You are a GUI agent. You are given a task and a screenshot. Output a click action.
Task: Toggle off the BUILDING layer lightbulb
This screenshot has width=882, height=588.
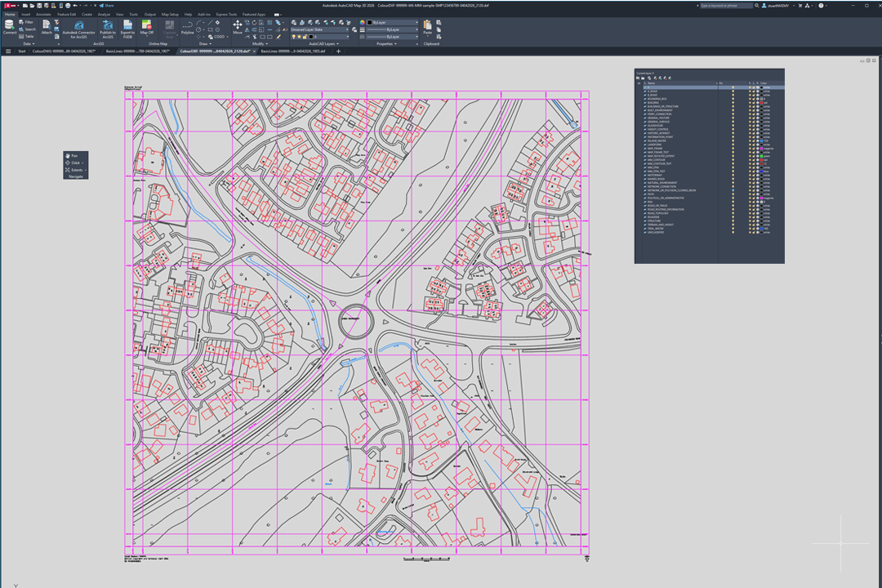pos(733,103)
